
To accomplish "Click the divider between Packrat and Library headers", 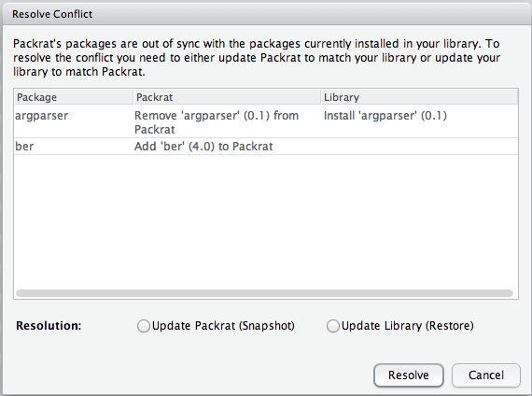I will (321, 97).
